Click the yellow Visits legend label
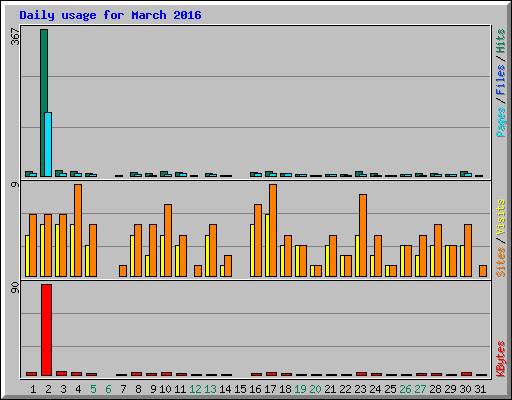512x400 pixels. tap(500, 217)
